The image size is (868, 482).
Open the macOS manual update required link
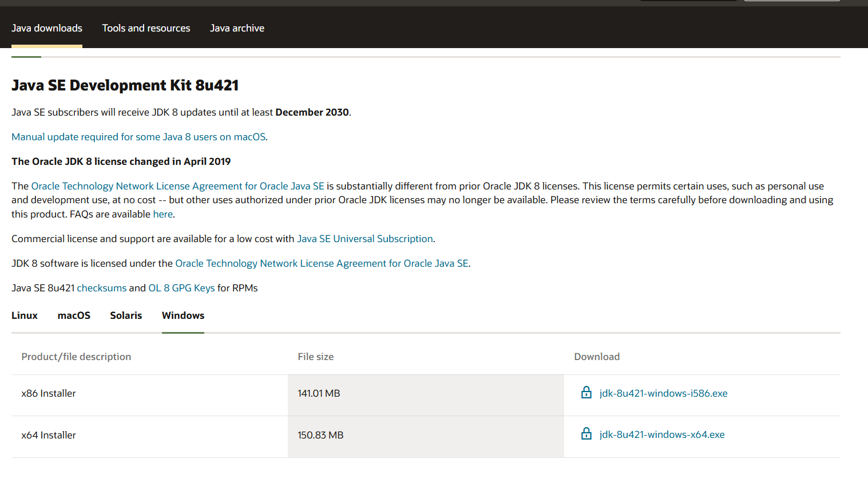tap(138, 137)
